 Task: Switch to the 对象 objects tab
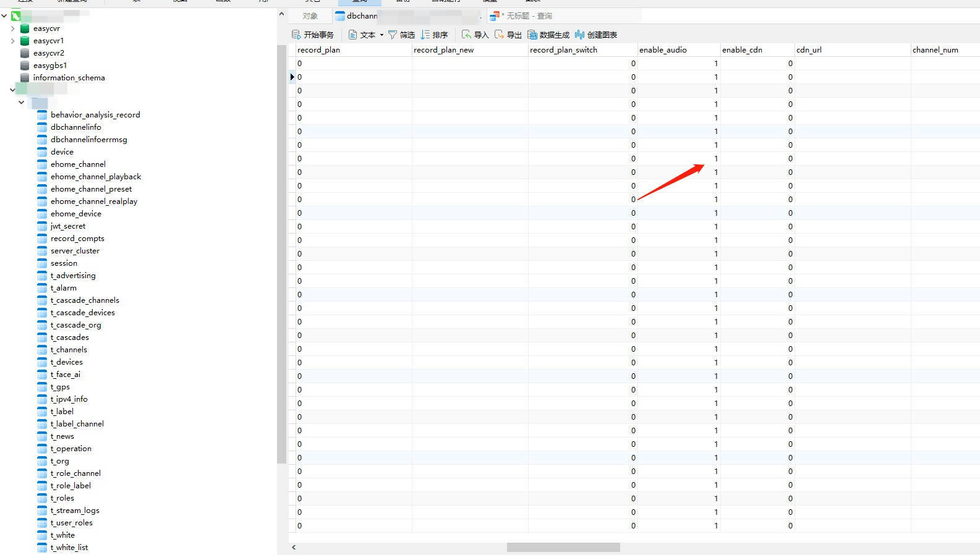point(310,16)
